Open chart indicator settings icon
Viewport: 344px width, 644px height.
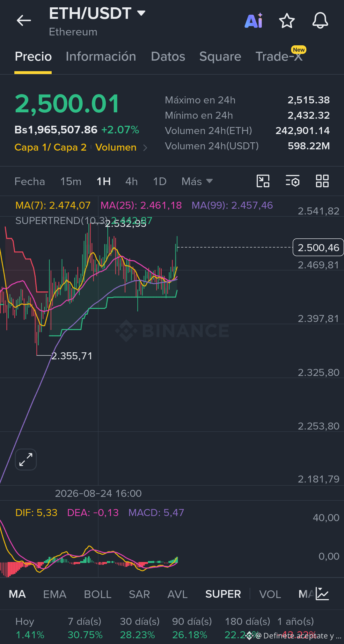point(292,181)
